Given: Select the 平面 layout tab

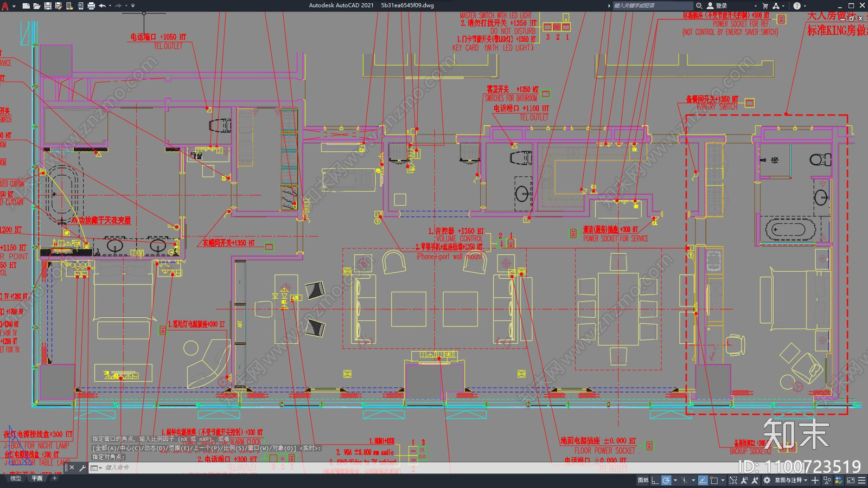Looking at the screenshot, I should (37, 478).
